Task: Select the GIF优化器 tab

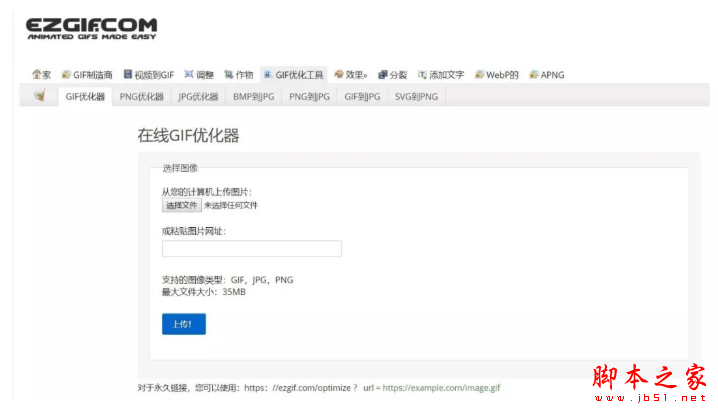Action: coord(85,97)
